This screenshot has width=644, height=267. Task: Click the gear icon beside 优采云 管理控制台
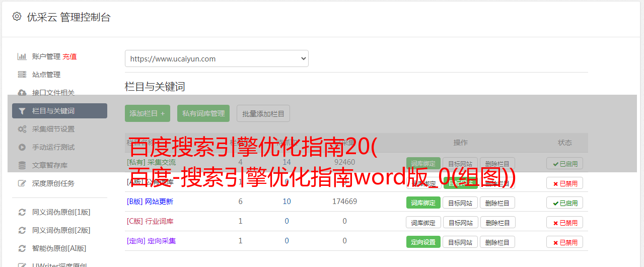click(17, 17)
